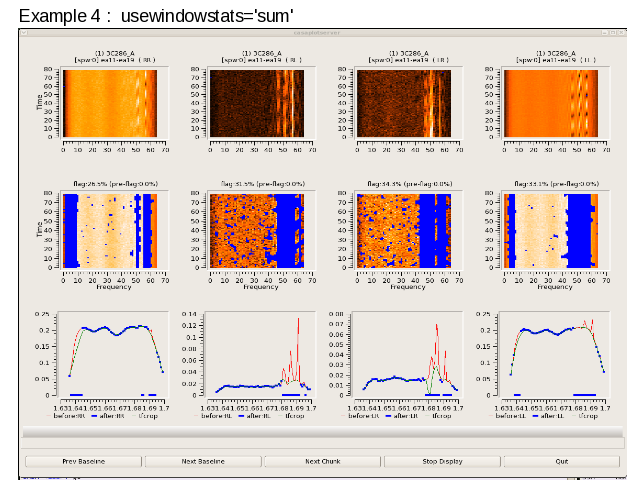Click the progress bar above the buttons
The image size is (640, 480).
click(322, 432)
